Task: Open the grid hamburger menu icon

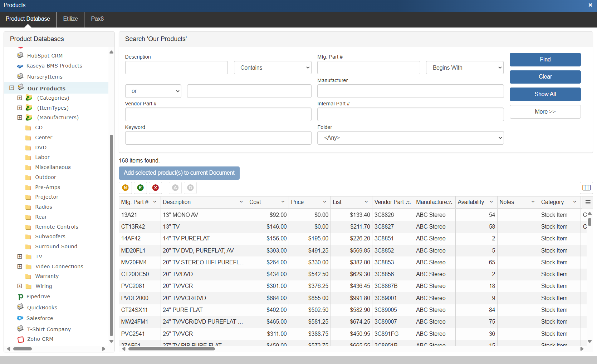Action: click(x=588, y=202)
